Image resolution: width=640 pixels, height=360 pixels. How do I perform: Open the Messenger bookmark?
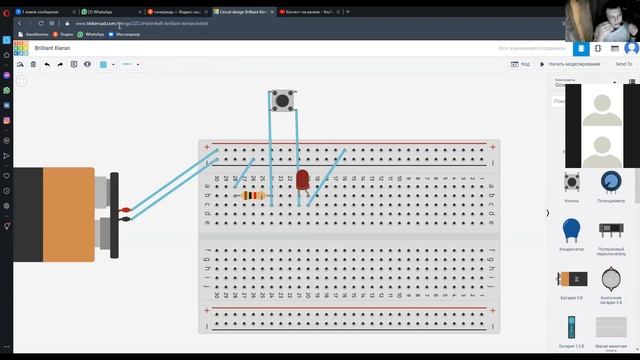tap(124, 35)
